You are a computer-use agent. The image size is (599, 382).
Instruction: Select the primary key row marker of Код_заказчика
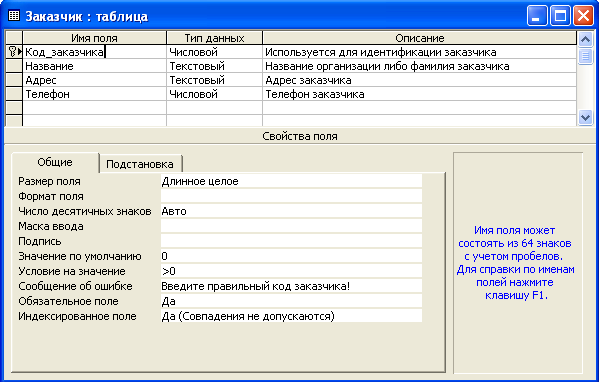pos(14,52)
